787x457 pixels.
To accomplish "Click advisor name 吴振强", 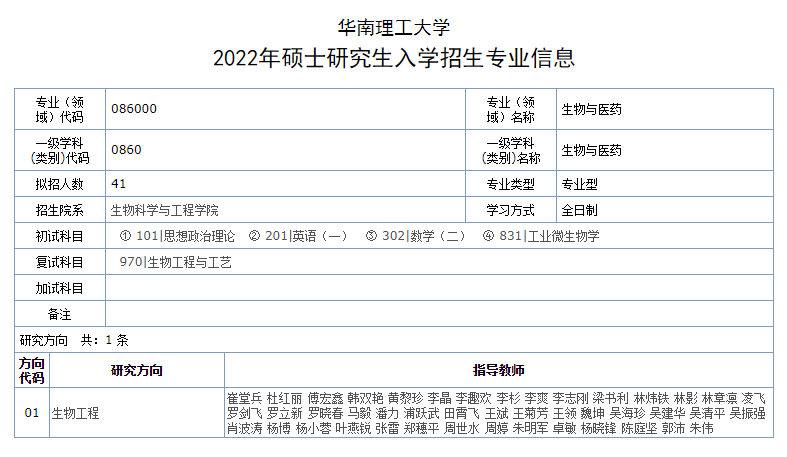I will (x=748, y=413).
